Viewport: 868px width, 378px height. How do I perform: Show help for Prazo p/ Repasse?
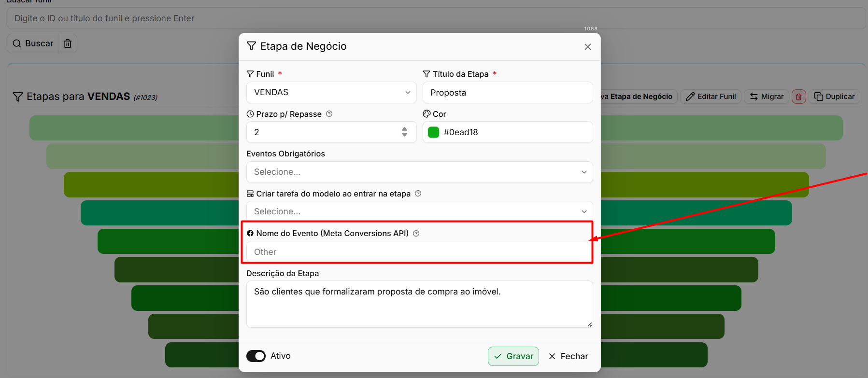coord(329,114)
